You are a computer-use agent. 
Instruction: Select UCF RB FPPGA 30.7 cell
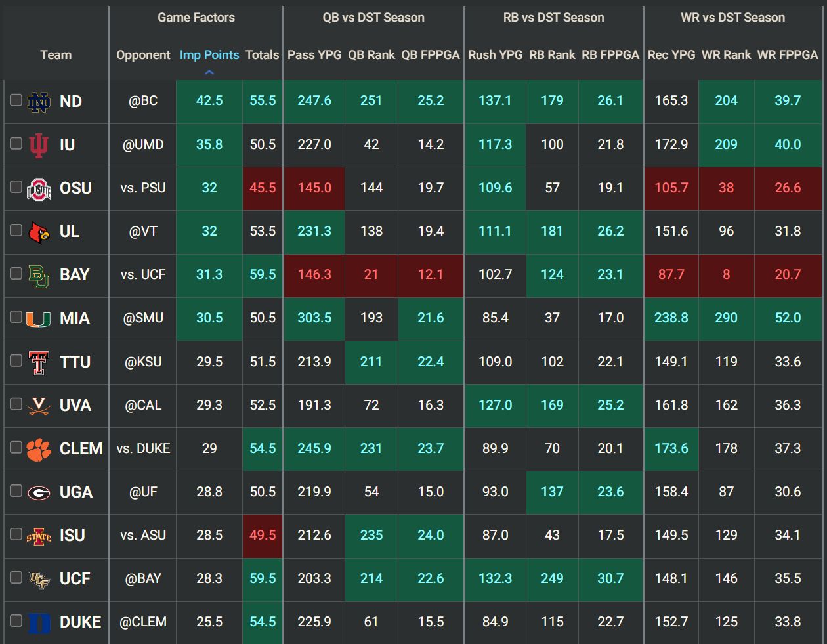610,579
